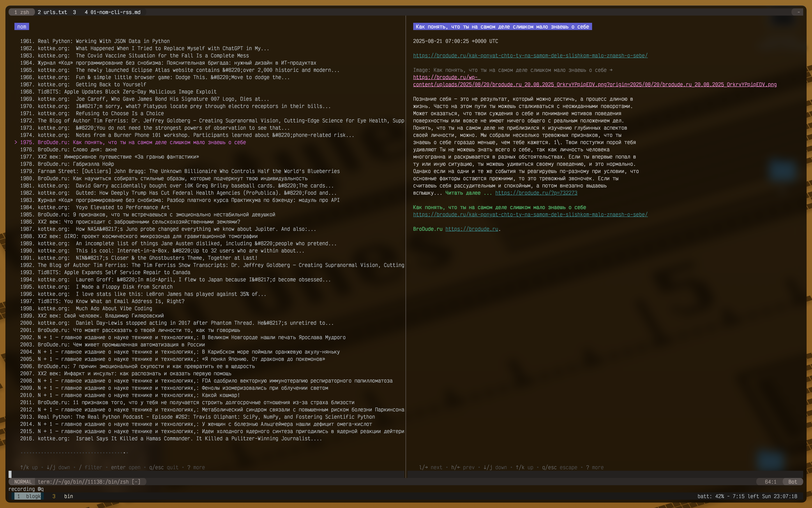Select item 1985 9 признаков
The image size is (812, 508).
(x=148, y=215)
